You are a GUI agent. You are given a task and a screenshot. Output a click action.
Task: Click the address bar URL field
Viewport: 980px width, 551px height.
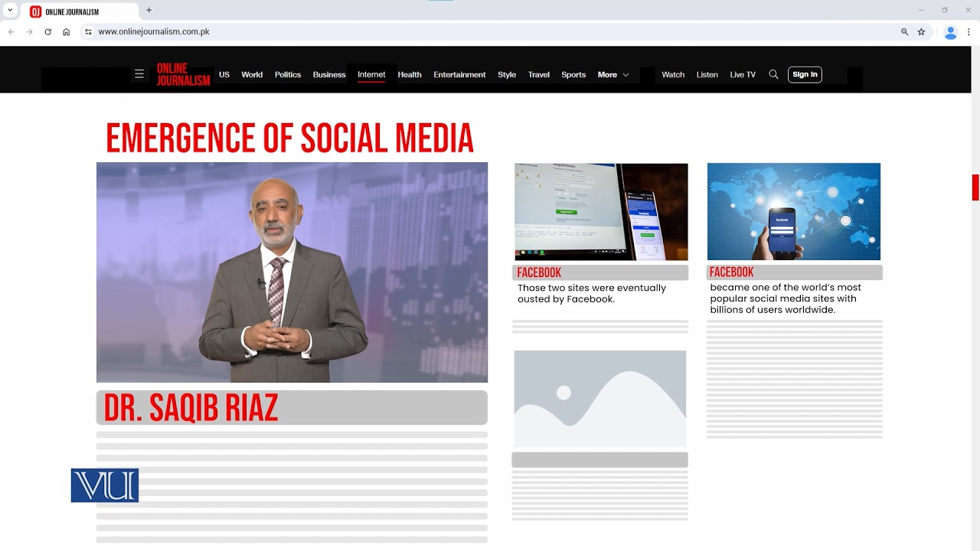click(490, 32)
